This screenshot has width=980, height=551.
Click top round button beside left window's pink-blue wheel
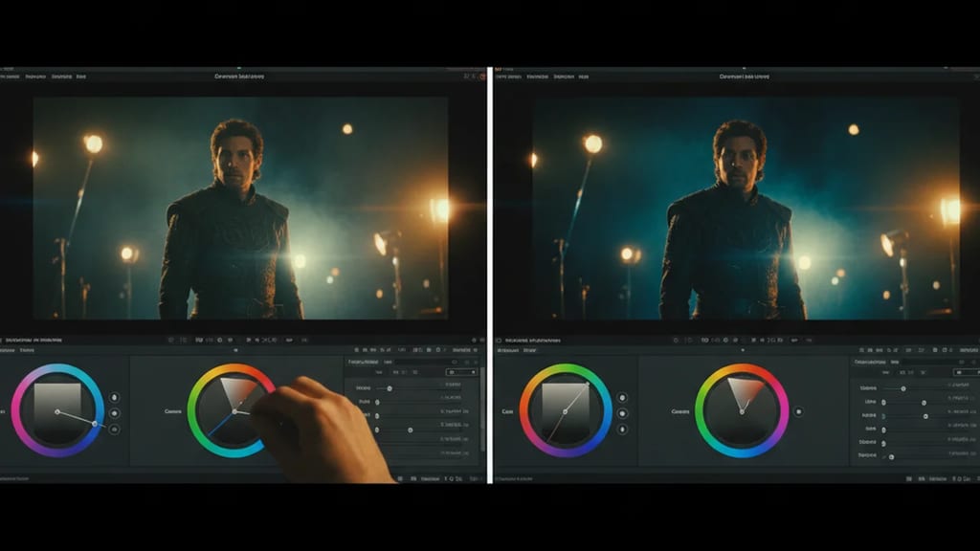click(x=115, y=397)
